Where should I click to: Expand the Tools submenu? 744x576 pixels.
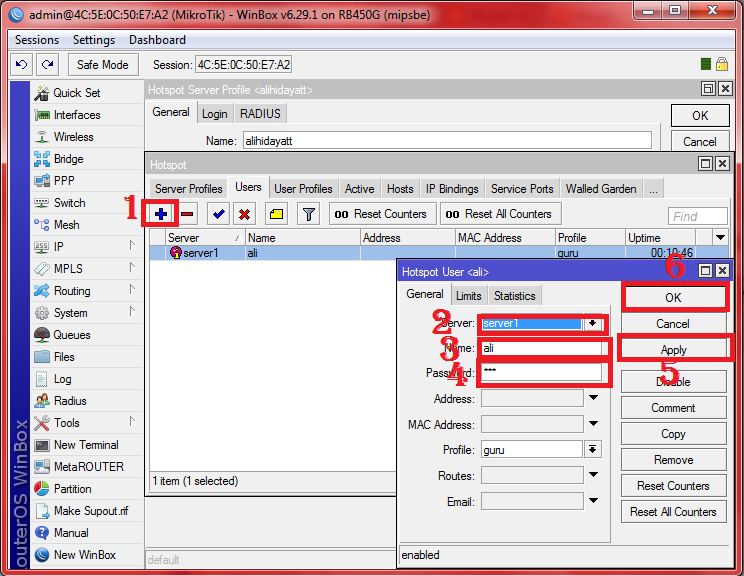[132, 421]
